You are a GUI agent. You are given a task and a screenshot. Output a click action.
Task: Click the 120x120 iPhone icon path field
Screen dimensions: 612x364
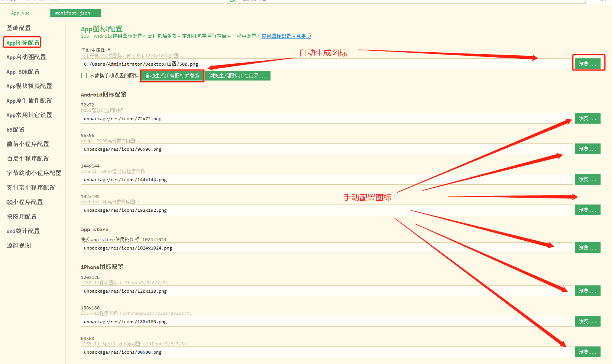click(324, 291)
